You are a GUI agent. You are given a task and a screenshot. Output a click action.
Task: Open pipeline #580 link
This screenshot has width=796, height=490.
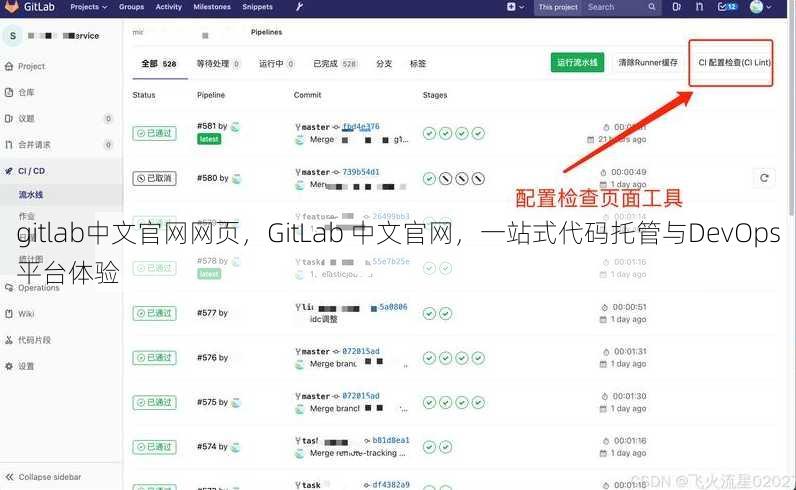coord(207,178)
